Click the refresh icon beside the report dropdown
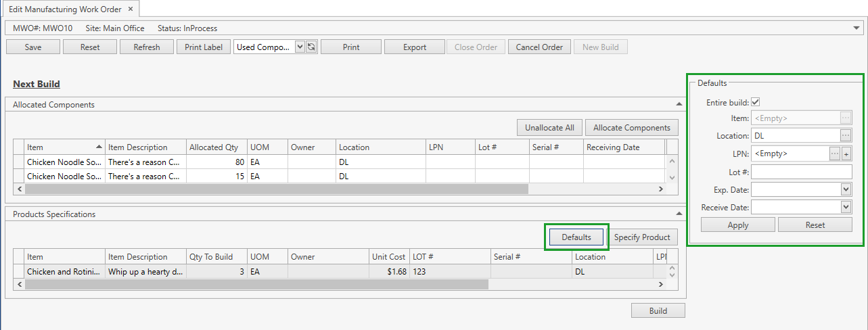 [x=311, y=47]
